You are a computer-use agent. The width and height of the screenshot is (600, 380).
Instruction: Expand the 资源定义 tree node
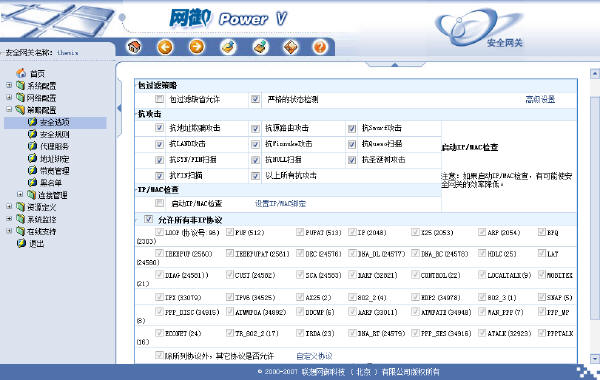coord(9,207)
